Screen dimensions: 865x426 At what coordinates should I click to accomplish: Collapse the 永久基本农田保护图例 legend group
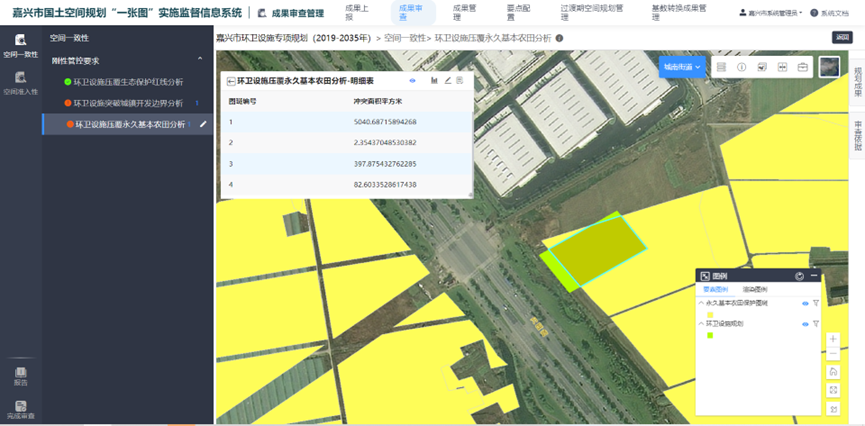pos(701,302)
